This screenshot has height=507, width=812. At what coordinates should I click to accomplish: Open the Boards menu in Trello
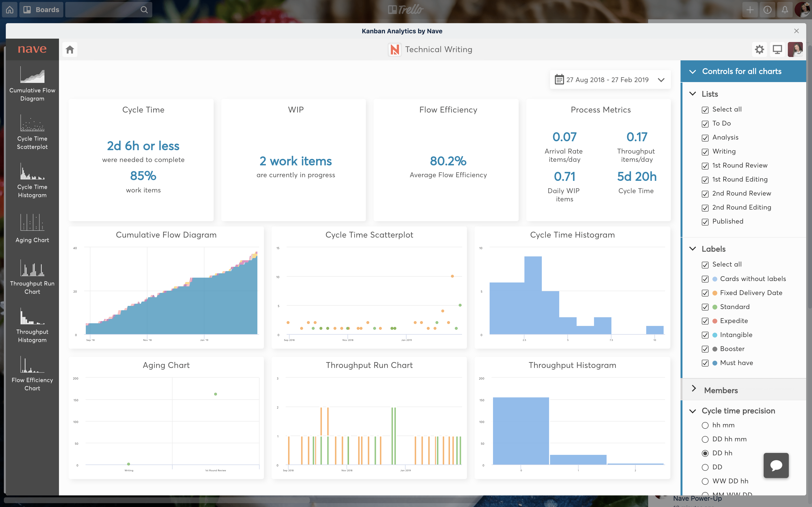click(41, 9)
